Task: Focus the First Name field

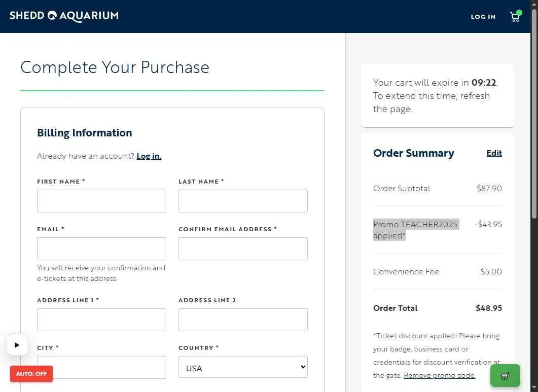Action: click(x=101, y=201)
